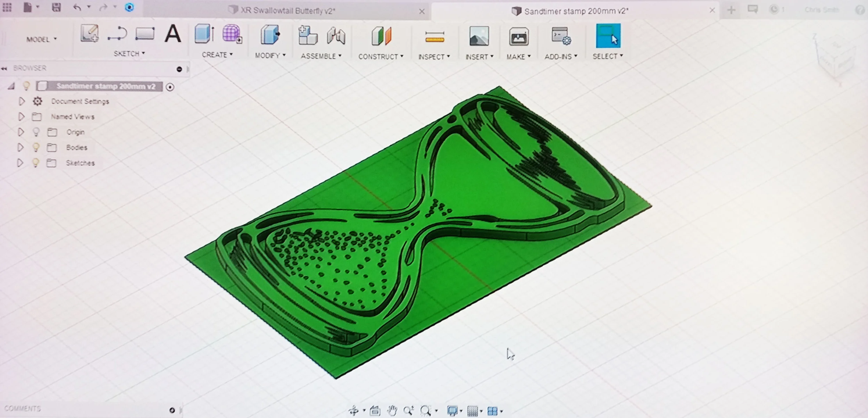Open the ASSEMBLE menu

click(321, 56)
